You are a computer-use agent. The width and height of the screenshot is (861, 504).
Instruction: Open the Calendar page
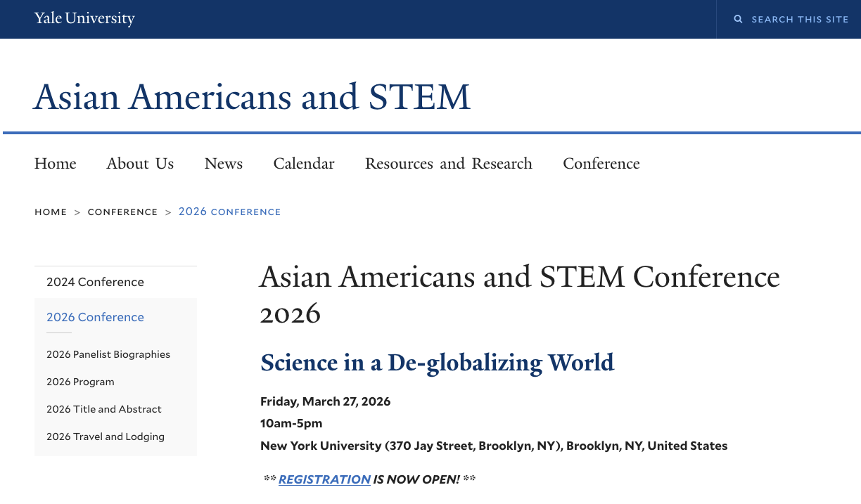303,163
